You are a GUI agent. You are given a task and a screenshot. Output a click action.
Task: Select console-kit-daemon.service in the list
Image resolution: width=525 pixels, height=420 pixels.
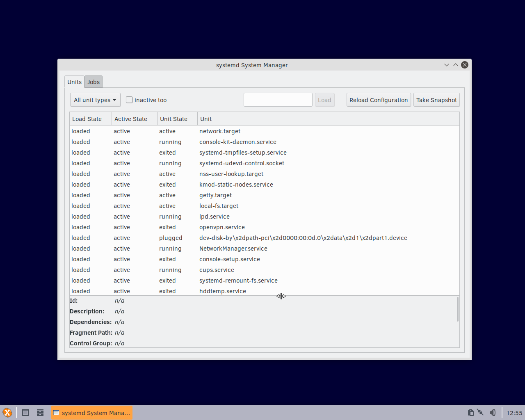[x=265, y=142]
